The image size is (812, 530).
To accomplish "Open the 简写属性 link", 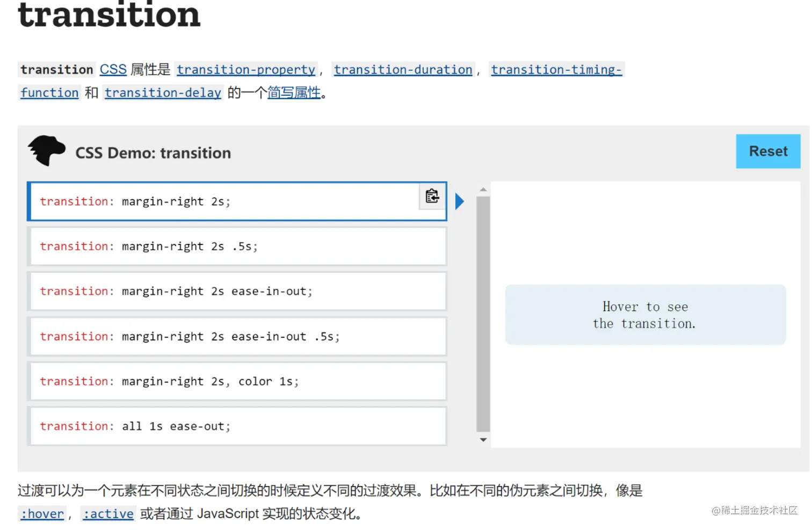I will click(x=294, y=93).
